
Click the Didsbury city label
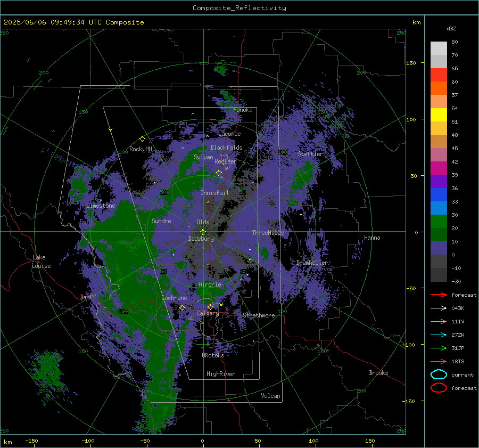pyautogui.click(x=201, y=239)
